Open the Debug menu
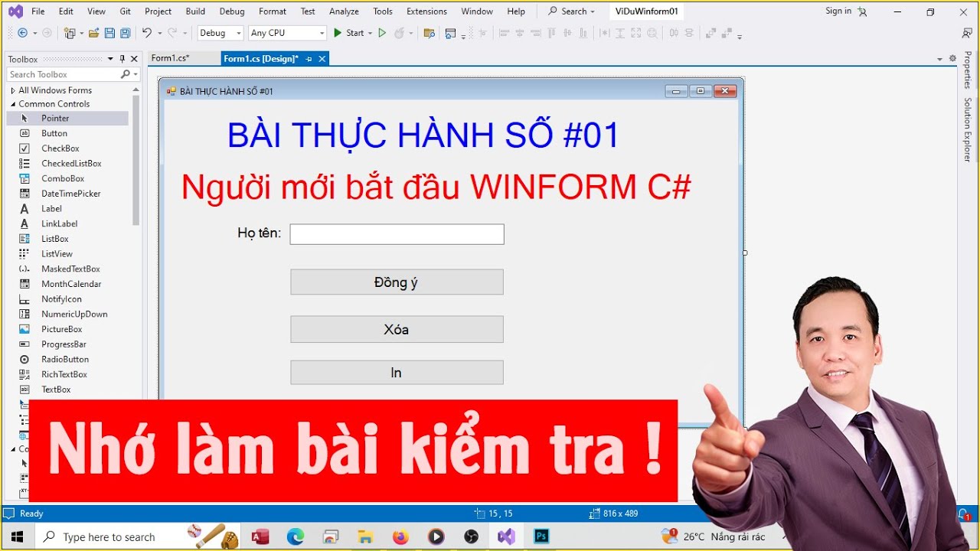This screenshot has width=980, height=551. click(232, 11)
